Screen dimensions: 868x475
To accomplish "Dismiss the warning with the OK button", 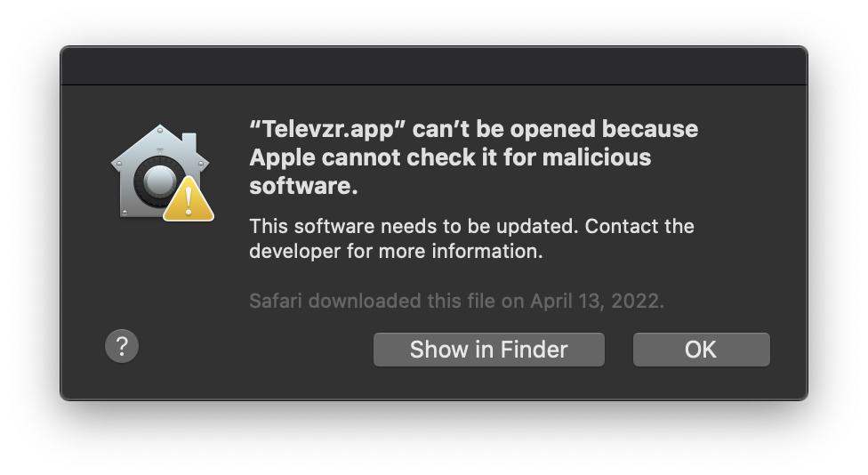I will (x=702, y=350).
